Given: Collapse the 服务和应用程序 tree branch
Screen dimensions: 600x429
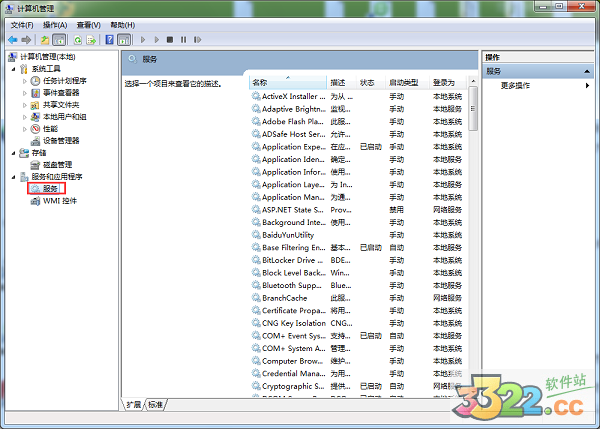Looking at the screenshot, I should point(14,176).
